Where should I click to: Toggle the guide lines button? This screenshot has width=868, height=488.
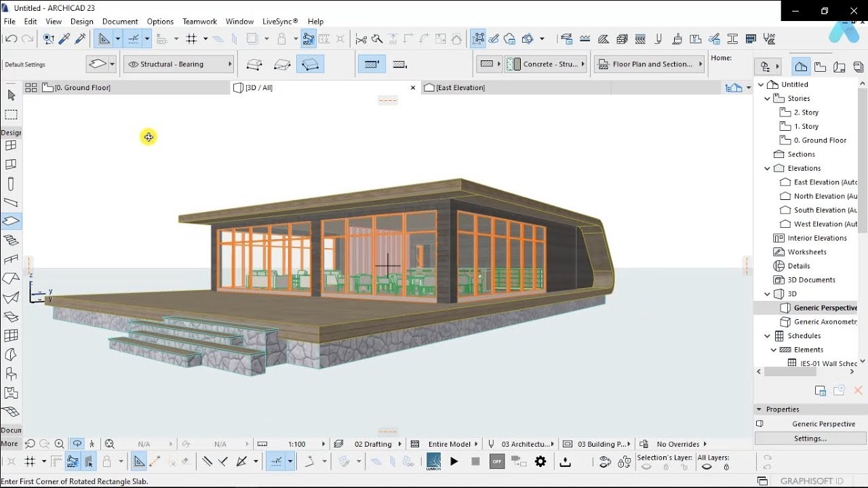[103, 39]
